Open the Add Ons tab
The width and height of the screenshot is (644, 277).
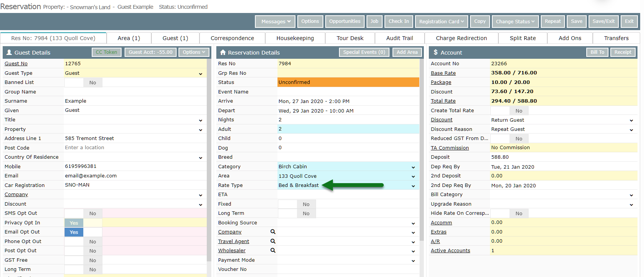coord(570,38)
